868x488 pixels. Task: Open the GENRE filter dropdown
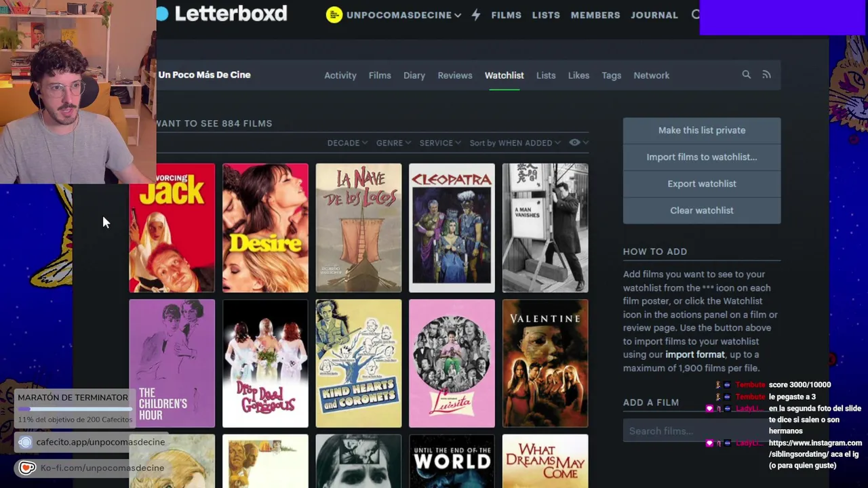coord(393,143)
